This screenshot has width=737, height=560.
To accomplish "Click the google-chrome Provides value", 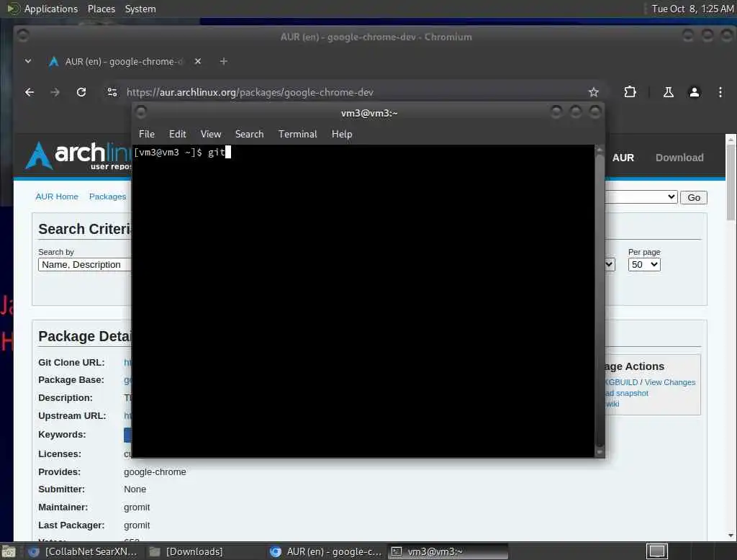I will pyautogui.click(x=155, y=471).
